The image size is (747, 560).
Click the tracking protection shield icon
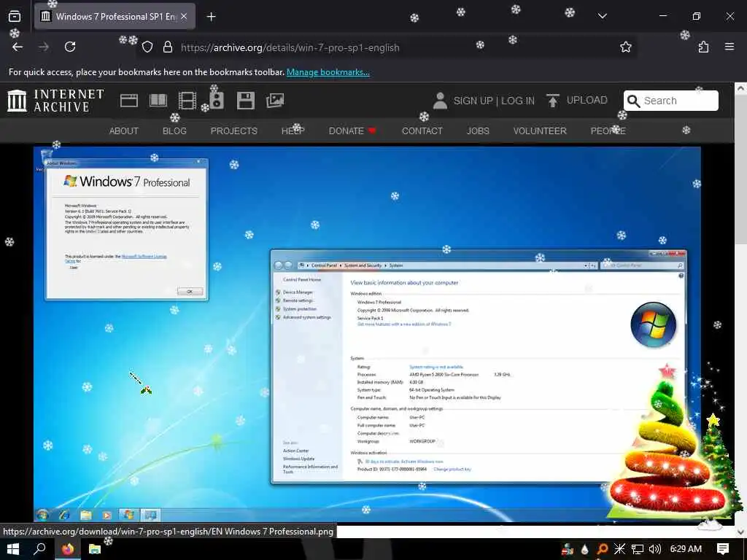(147, 47)
